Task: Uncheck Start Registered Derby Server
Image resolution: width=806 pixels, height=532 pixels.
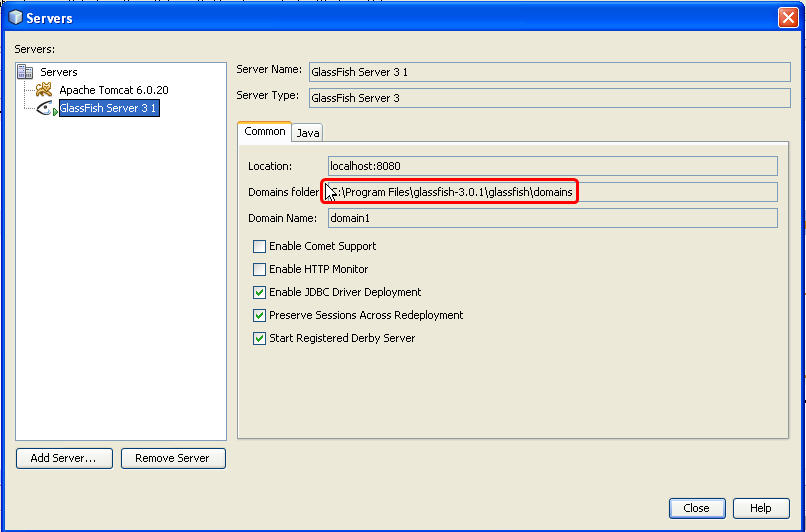Action: (260, 338)
